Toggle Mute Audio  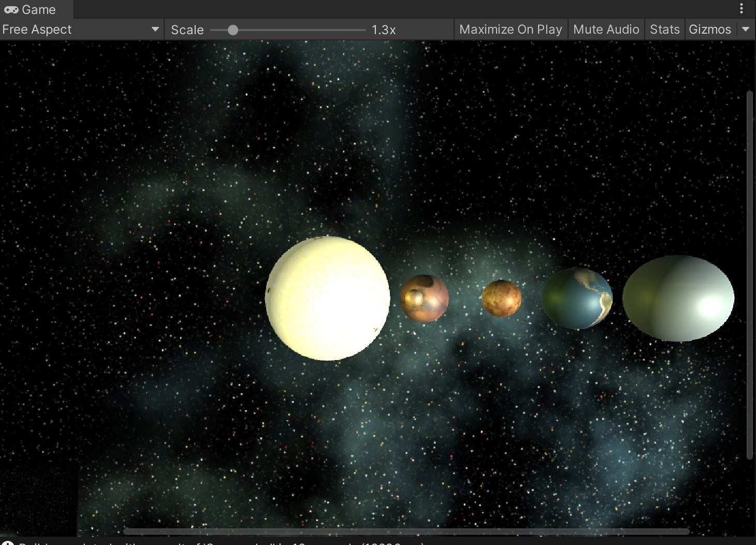point(606,30)
